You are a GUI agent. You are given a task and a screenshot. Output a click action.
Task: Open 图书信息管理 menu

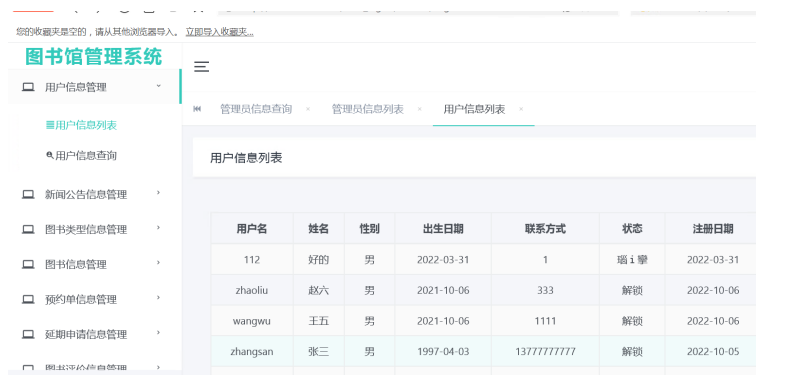coord(76,264)
